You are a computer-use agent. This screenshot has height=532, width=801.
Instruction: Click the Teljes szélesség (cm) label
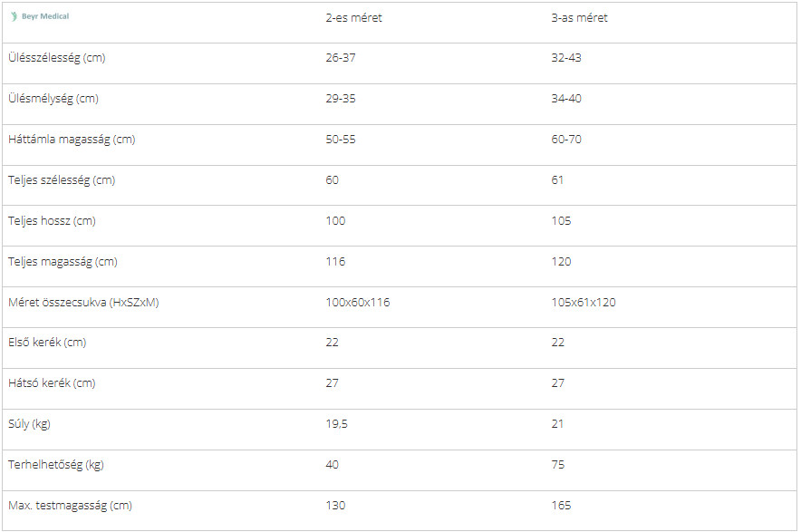pyautogui.click(x=62, y=180)
